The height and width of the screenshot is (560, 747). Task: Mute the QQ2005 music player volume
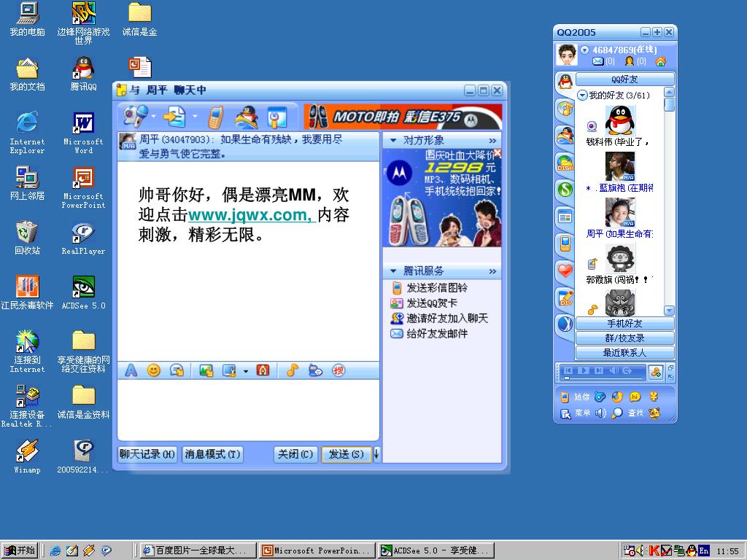pos(614,370)
